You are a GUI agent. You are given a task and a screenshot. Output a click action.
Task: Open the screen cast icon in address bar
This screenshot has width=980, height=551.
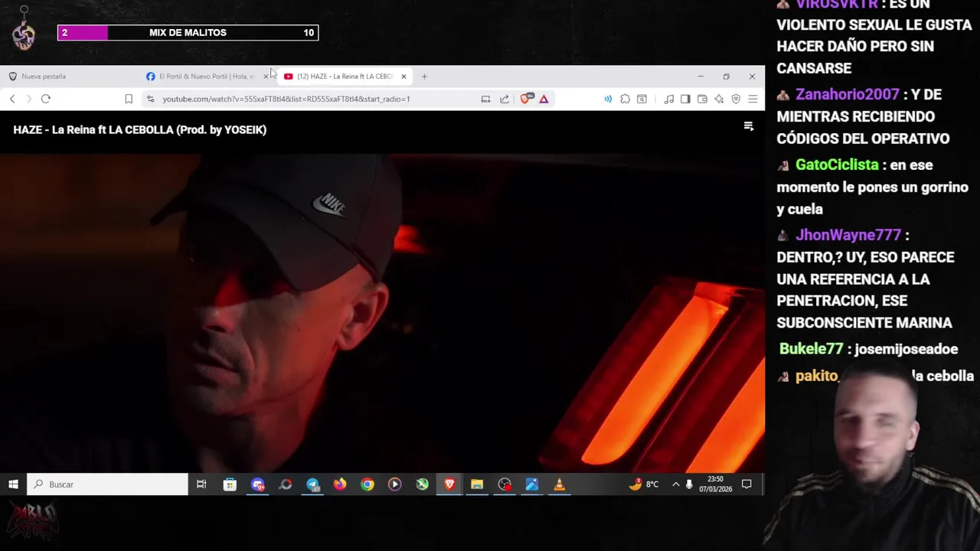click(485, 99)
